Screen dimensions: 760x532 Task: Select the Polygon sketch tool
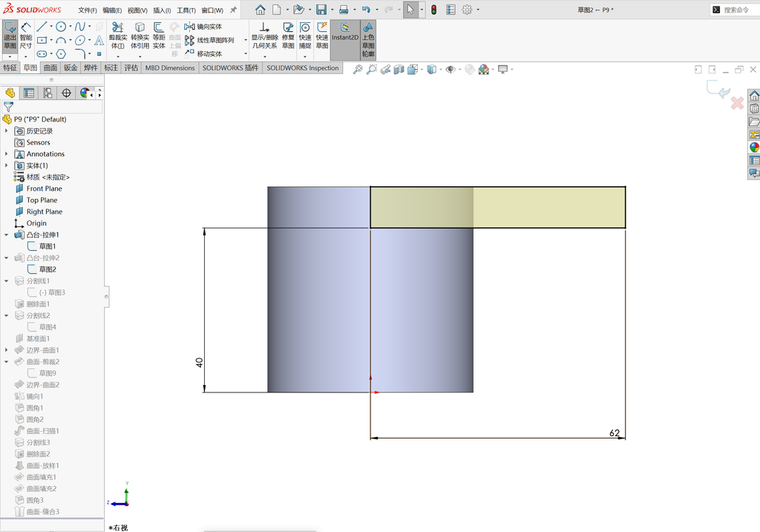point(61,53)
